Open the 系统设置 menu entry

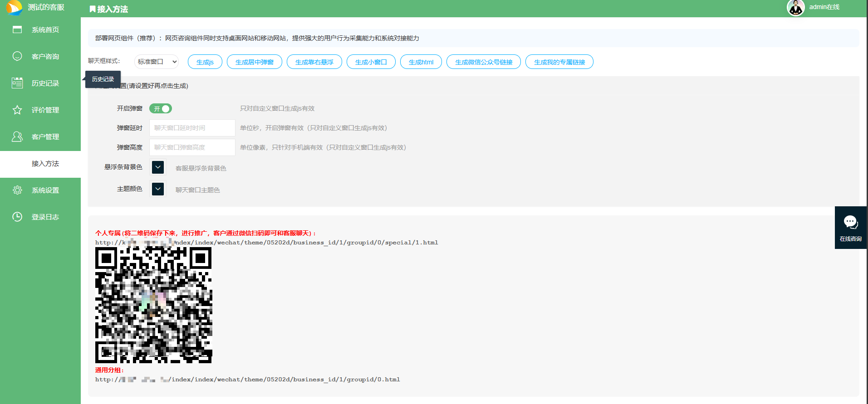pyautogui.click(x=45, y=190)
